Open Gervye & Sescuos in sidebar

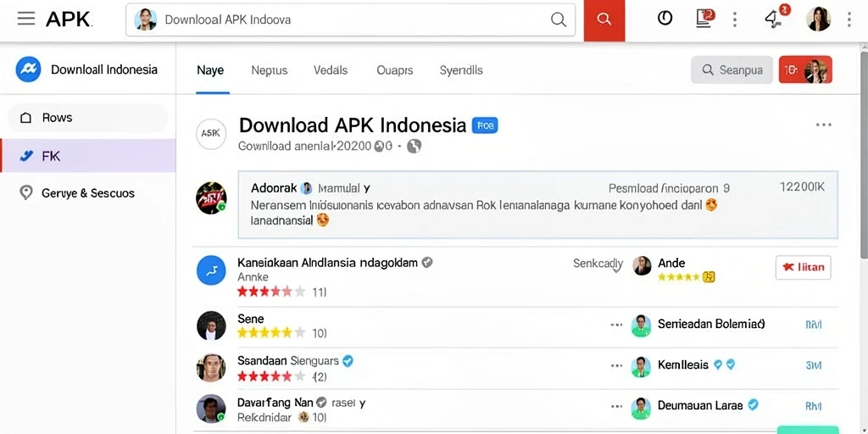pos(88,193)
